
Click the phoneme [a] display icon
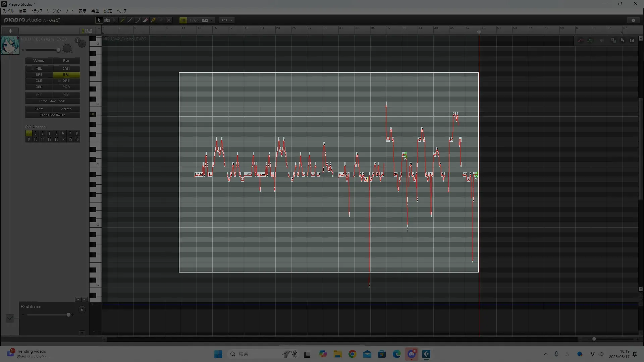[632, 41]
